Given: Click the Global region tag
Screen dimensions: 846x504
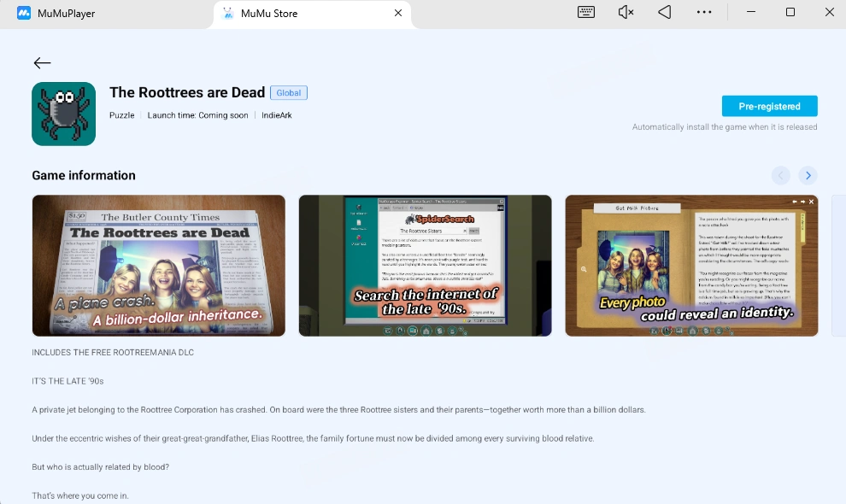Looking at the screenshot, I should click(289, 93).
